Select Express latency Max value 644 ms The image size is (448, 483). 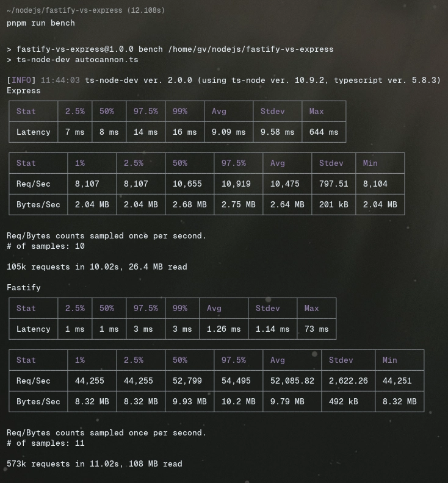[x=323, y=132]
